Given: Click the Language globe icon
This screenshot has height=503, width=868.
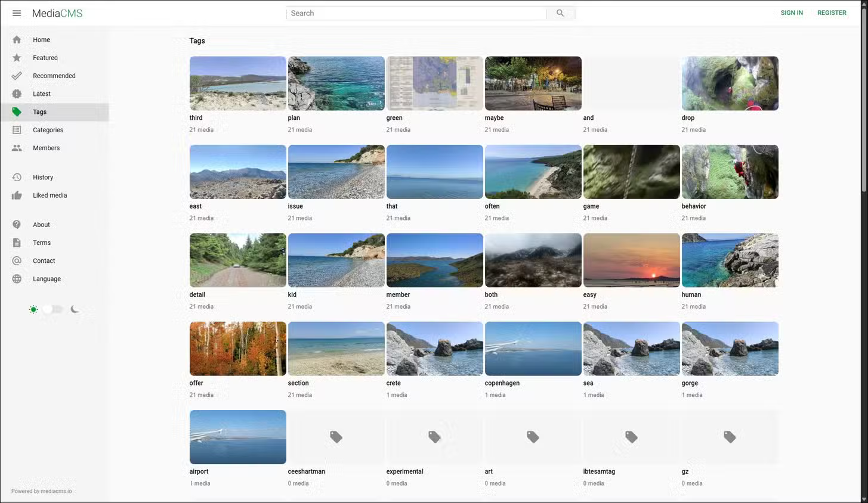Looking at the screenshot, I should (17, 279).
